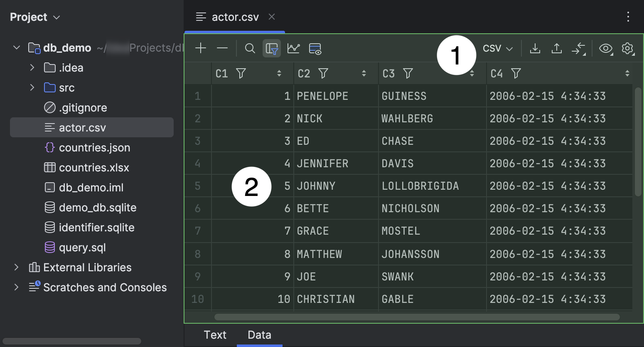Expand the src folder in the project tree
Screen dimensions: 644x347
32,87
